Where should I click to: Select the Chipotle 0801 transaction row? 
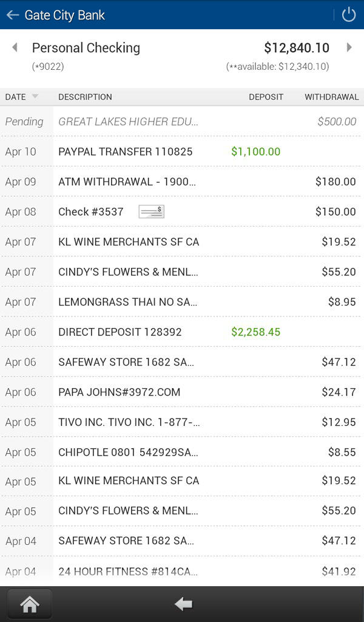pyautogui.click(x=182, y=453)
